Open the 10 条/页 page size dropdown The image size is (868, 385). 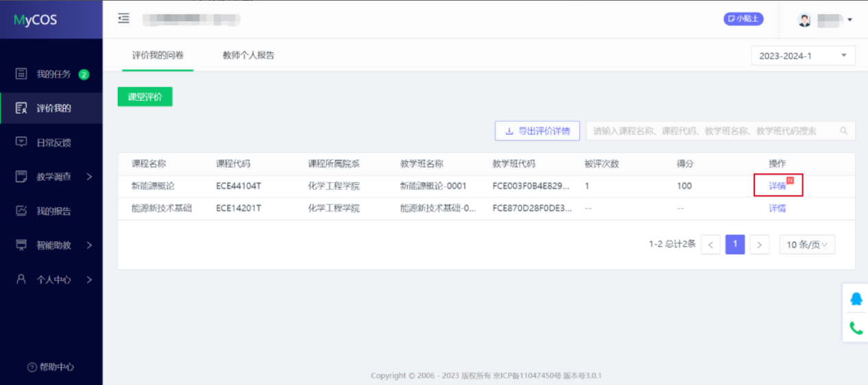pos(806,245)
